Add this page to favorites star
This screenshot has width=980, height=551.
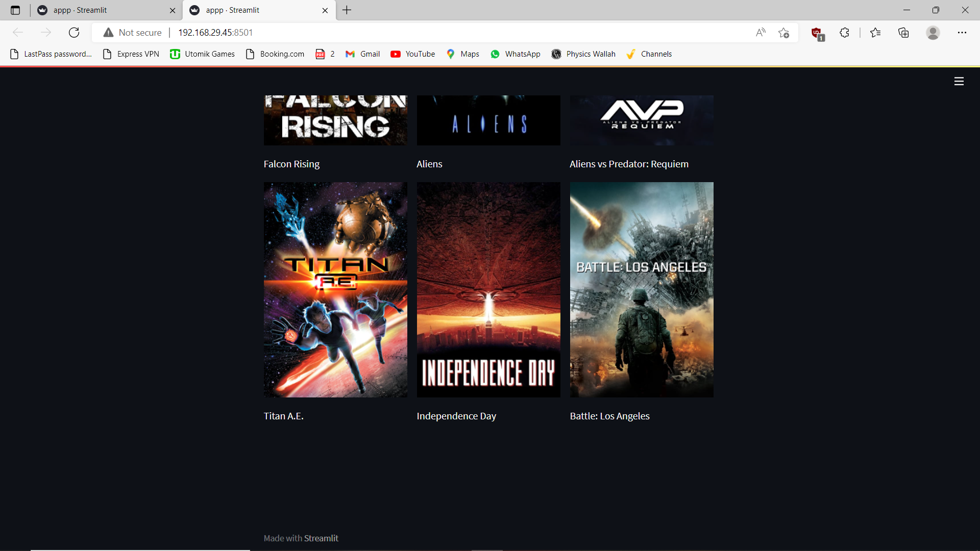click(x=783, y=33)
